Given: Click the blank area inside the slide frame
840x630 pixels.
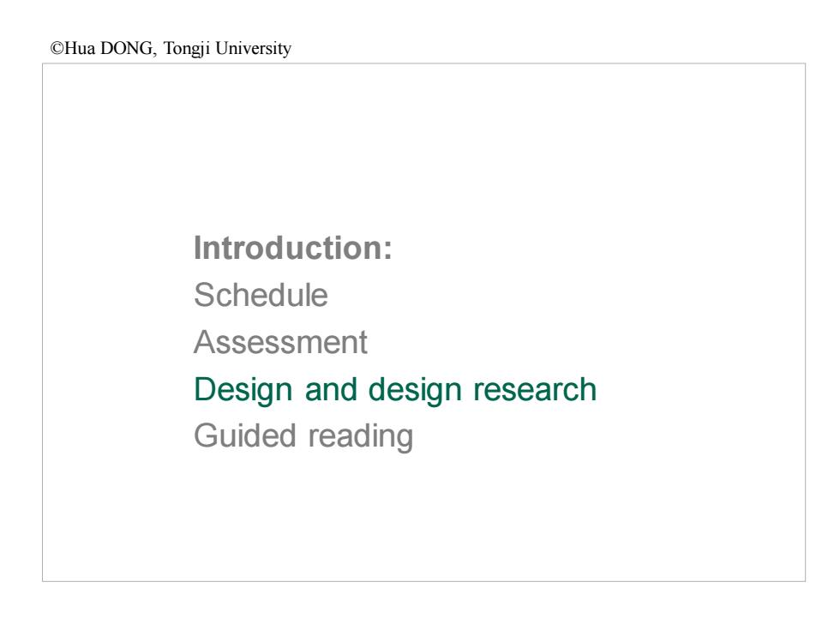Looking at the screenshot, I should [423, 145].
